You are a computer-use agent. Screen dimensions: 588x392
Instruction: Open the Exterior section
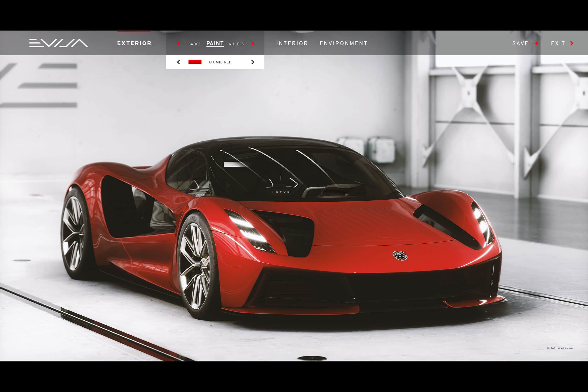(x=134, y=43)
